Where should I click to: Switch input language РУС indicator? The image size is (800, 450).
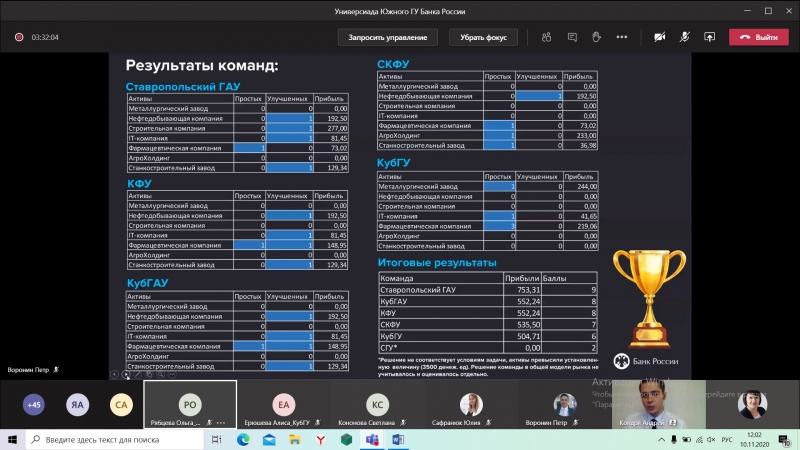727,439
